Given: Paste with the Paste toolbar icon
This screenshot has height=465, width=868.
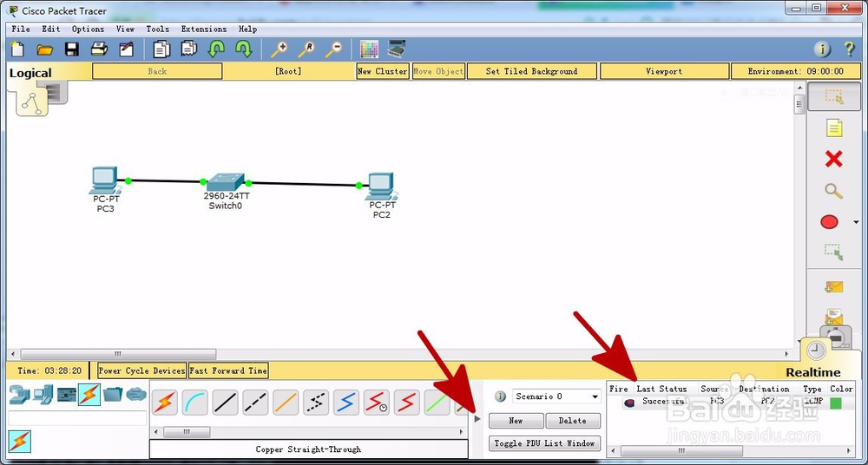Looking at the screenshot, I should [x=188, y=49].
